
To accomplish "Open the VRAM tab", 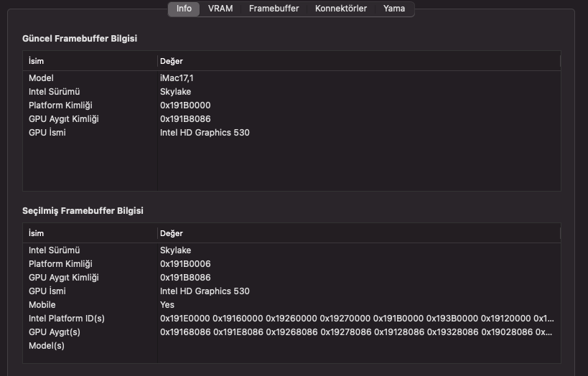I will pyautogui.click(x=220, y=9).
